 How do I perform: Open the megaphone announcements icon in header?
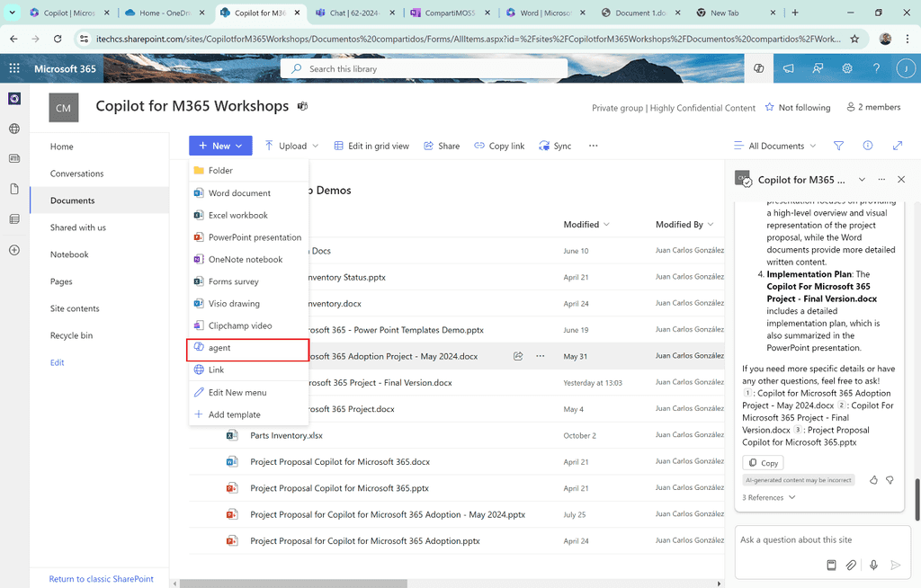788,68
